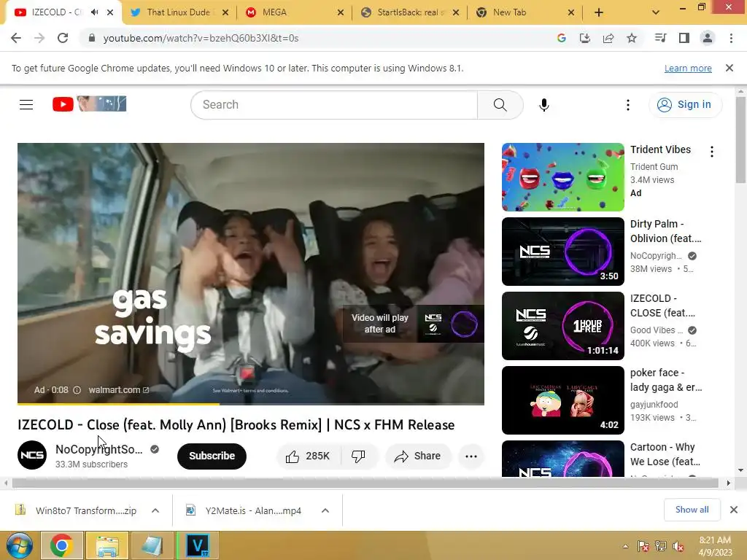Mute the tab audio speaker icon
The image size is (747, 560).
[x=95, y=12]
